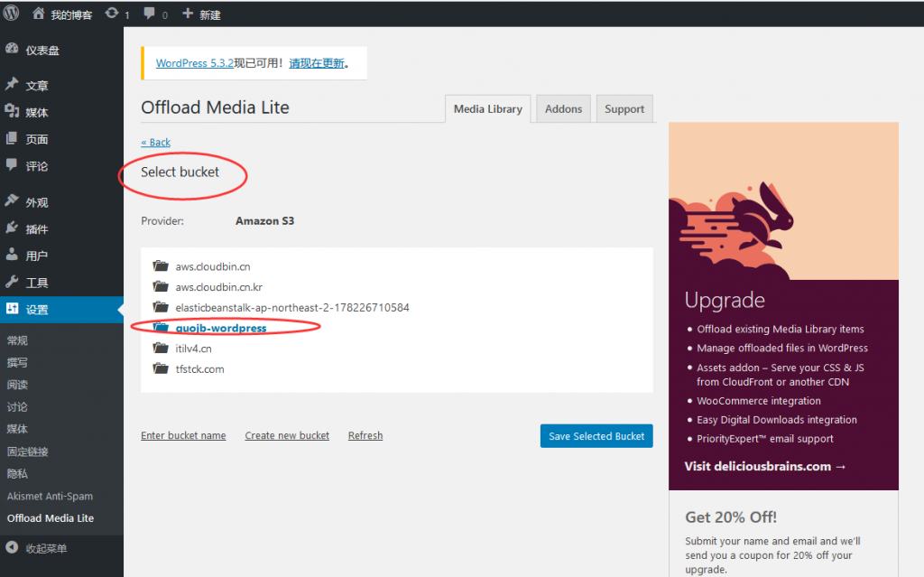Select bucket name guojb-wordpress
The image size is (924, 577).
coord(221,328)
